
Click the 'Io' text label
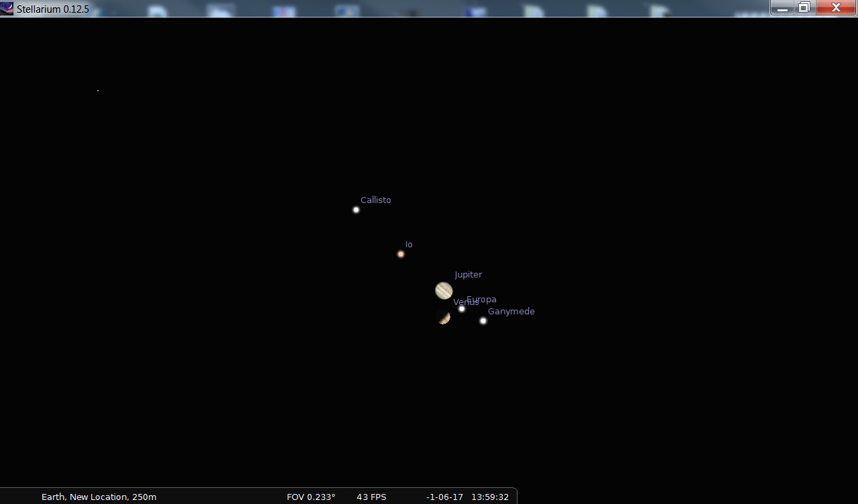pyautogui.click(x=409, y=245)
